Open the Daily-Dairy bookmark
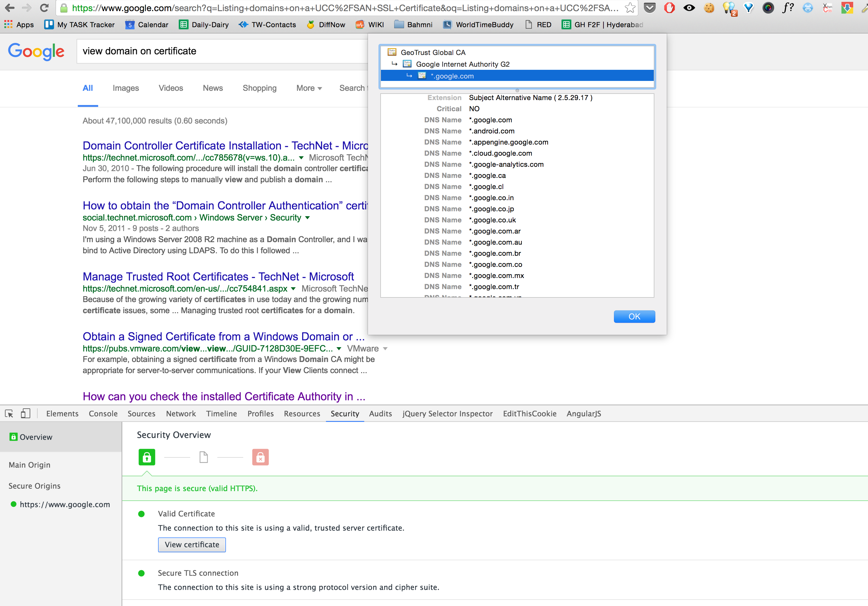 (204, 25)
